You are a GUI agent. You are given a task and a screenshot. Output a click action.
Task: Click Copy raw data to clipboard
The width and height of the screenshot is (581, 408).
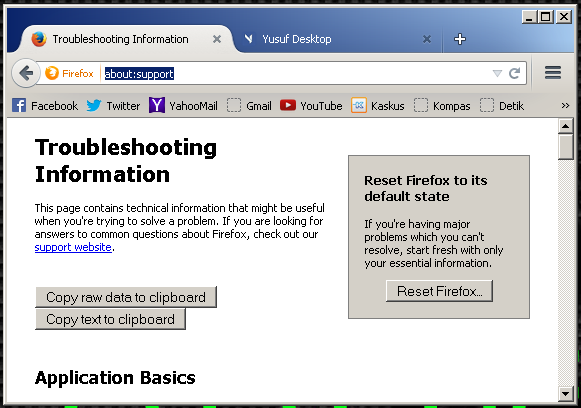coord(126,297)
